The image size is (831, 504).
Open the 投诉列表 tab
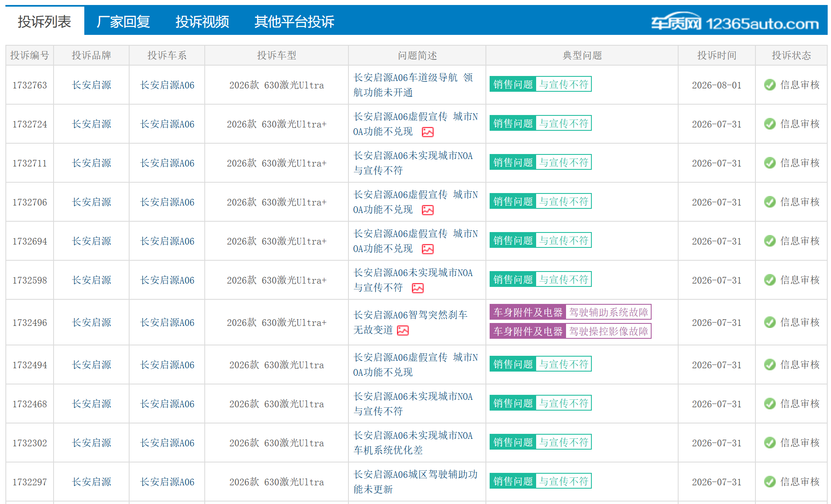(44, 21)
